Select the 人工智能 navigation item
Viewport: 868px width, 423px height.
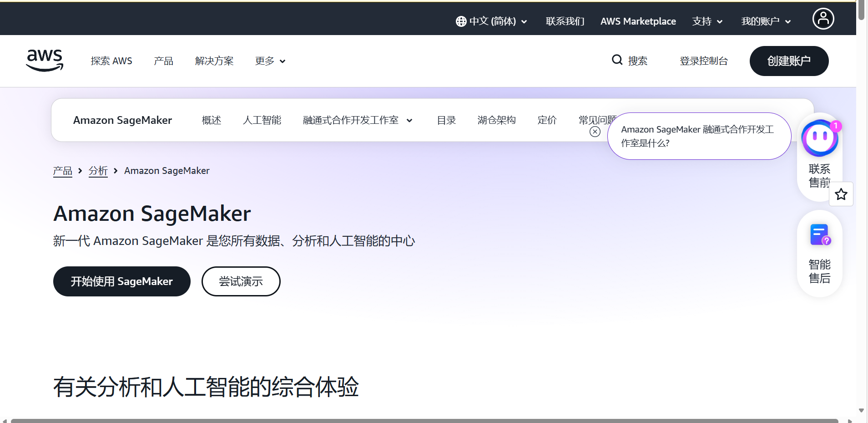point(262,120)
